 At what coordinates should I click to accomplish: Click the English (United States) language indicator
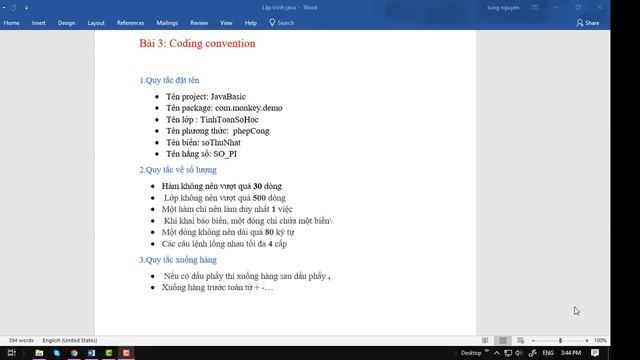click(70, 340)
